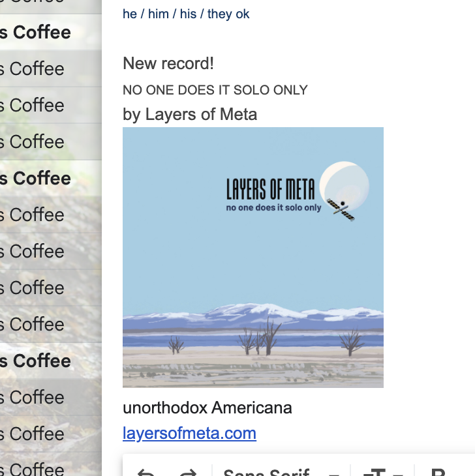Image resolution: width=475 pixels, height=476 pixels.
Task: Open Coffee email just above lowest bold one
Action: (51, 324)
